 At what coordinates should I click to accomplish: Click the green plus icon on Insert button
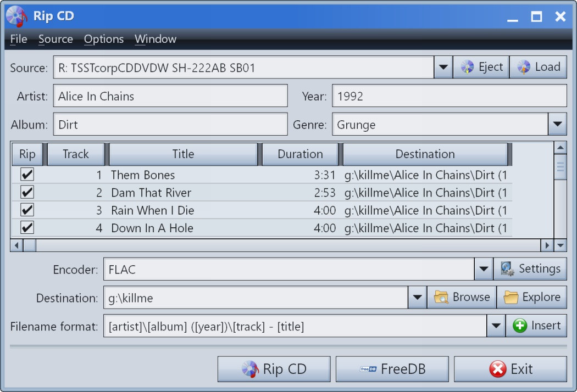520,326
